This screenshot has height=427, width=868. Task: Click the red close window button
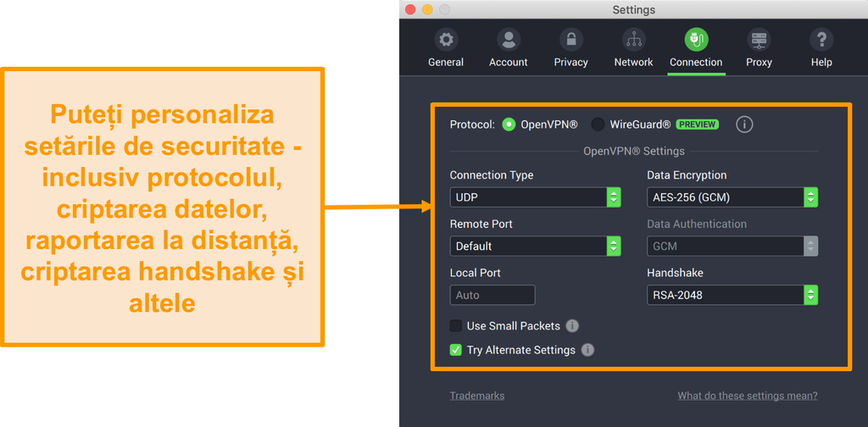tap(410, 9)
